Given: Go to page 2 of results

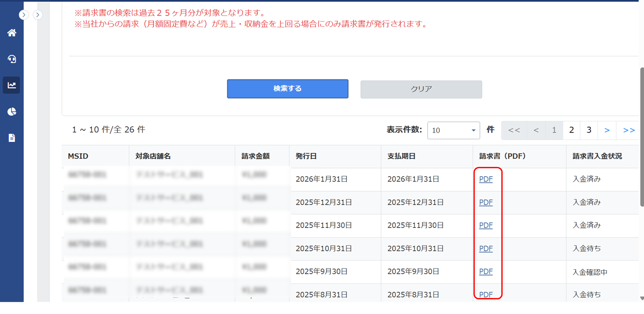Looking at the screenshot, I should pos(571,130).
